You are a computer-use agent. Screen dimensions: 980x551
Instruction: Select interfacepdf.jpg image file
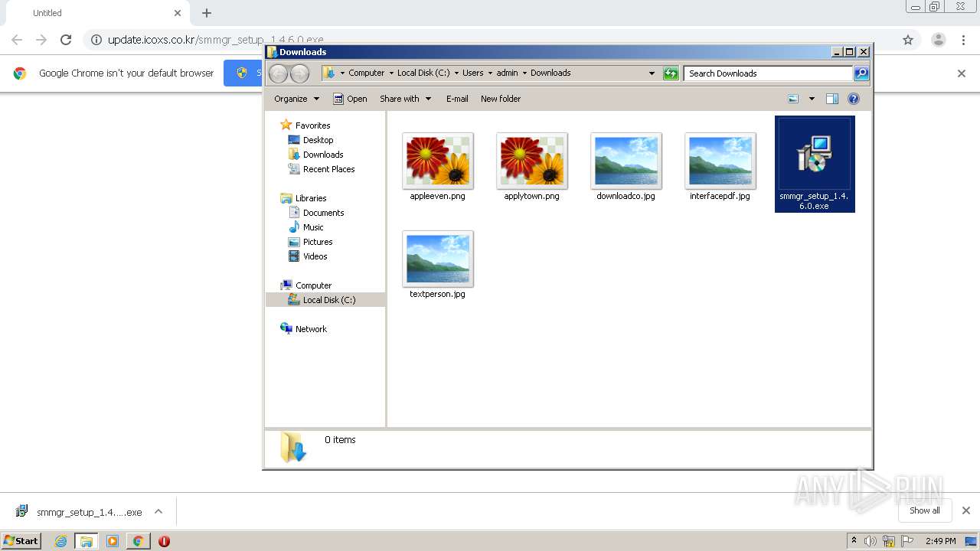tap(720, 161)
